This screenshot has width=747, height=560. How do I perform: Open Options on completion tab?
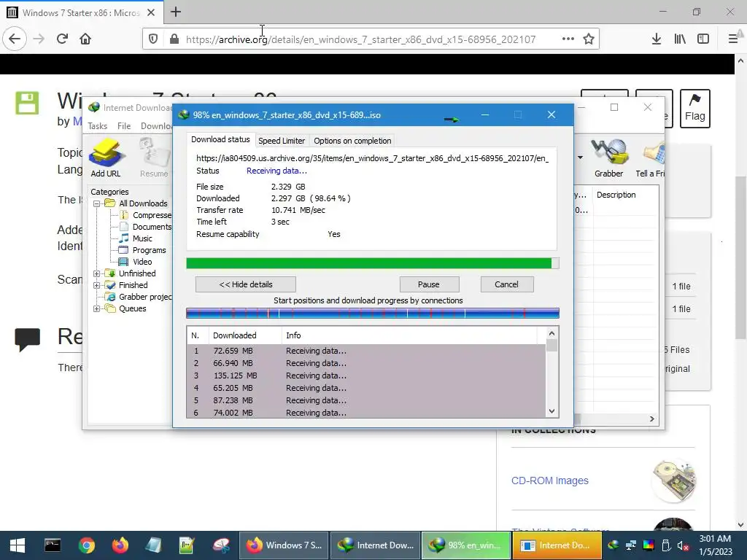352,141
